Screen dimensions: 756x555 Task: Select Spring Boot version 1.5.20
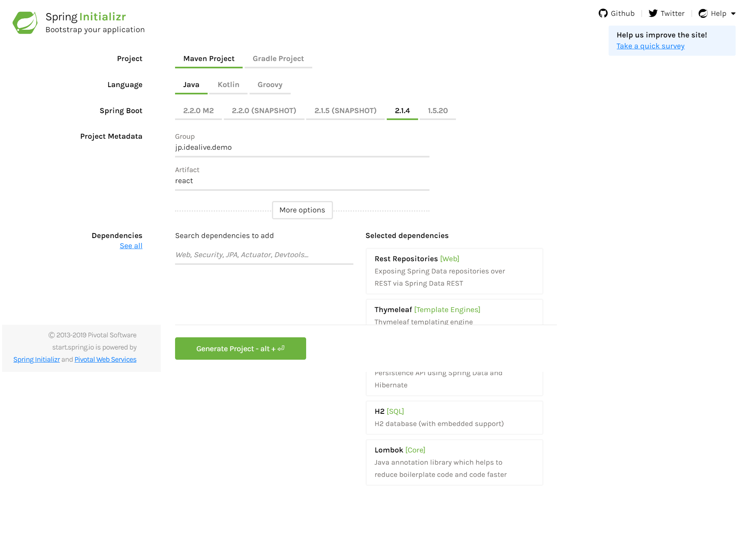point(438,110)
